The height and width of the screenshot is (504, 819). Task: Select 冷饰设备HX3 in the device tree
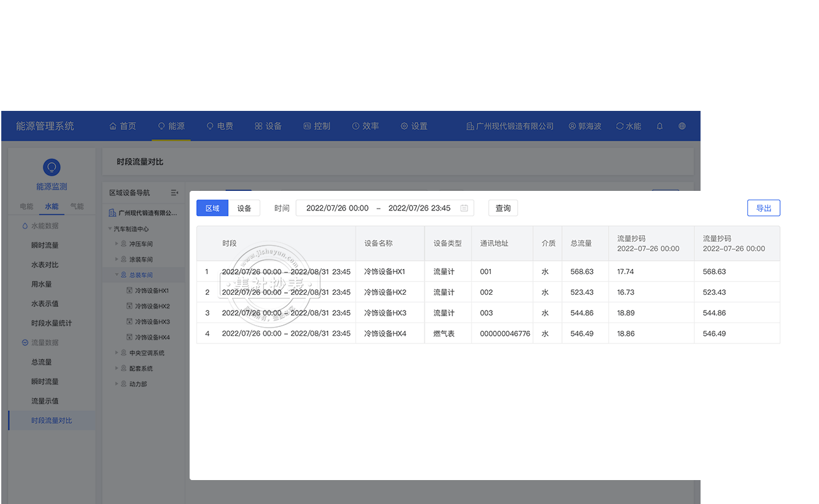[x=152, y=322]
